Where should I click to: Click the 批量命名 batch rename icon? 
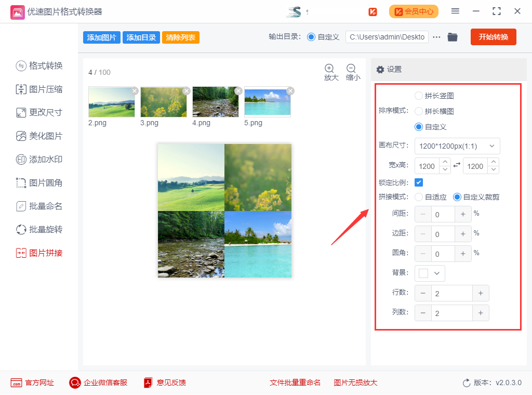coord(21,206)
